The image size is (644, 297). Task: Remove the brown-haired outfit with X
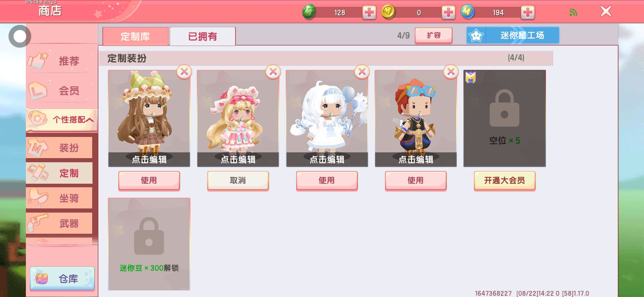click(184, 72)
